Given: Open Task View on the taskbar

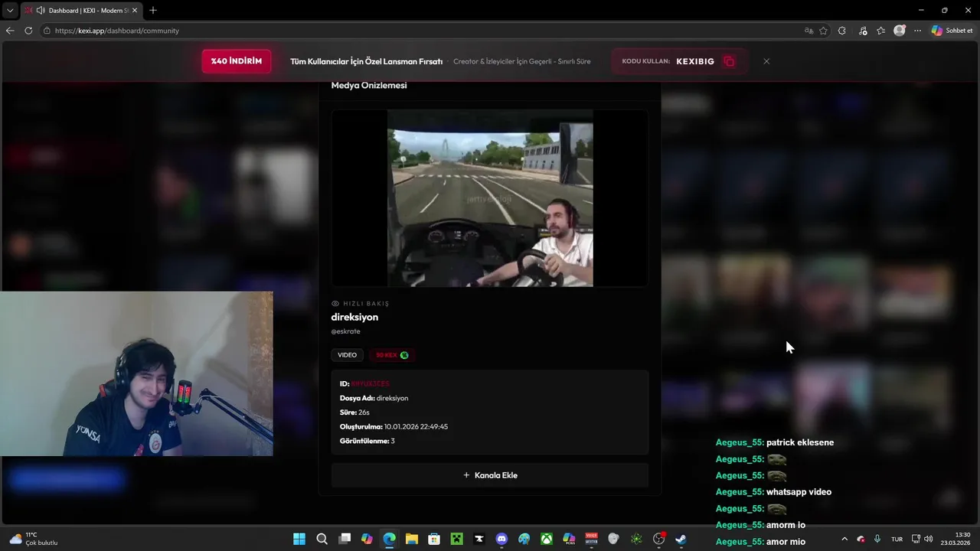Looking at the screenshot, I should tap(345, 539).
